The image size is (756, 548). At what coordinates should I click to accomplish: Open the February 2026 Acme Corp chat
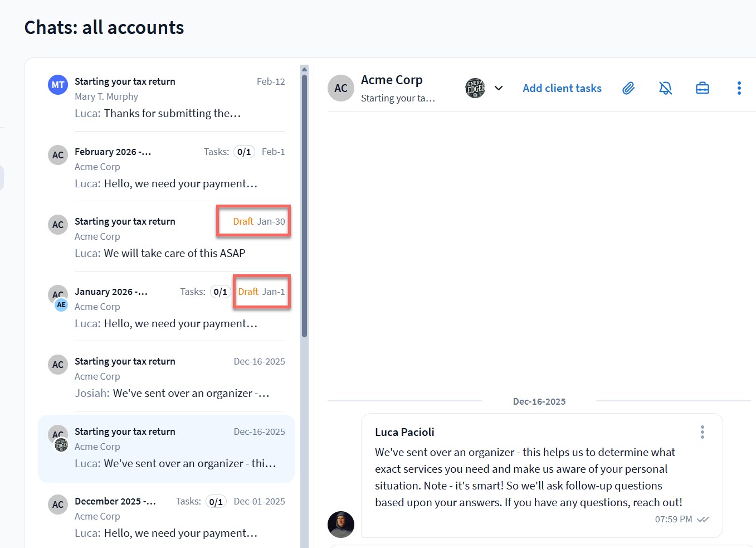click(167, 167)
